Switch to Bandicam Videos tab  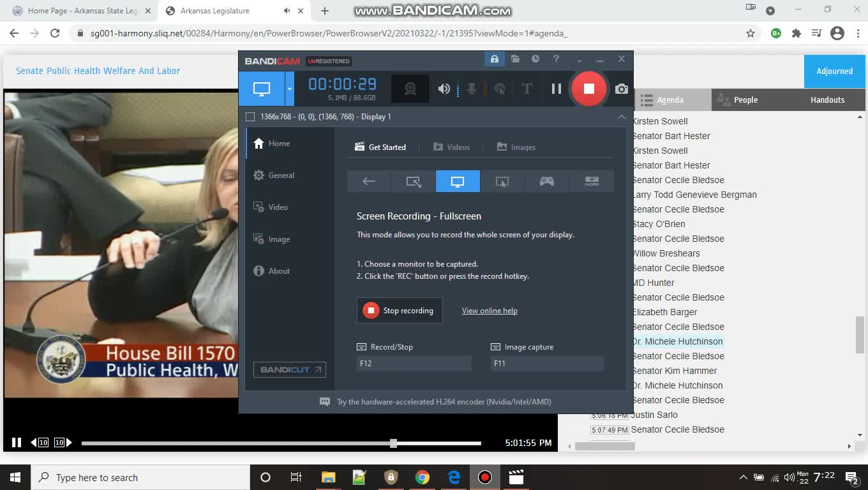pos(451,147)
